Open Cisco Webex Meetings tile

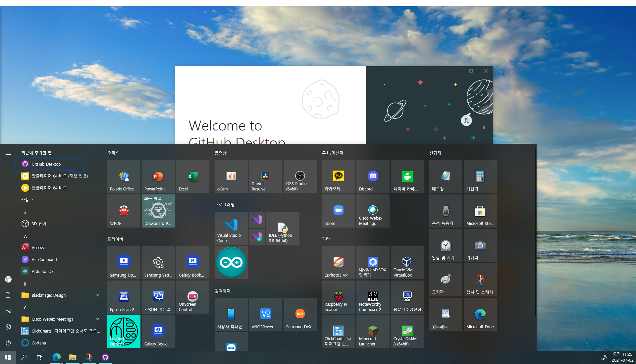pyautogui.click(x=373, y=211)
